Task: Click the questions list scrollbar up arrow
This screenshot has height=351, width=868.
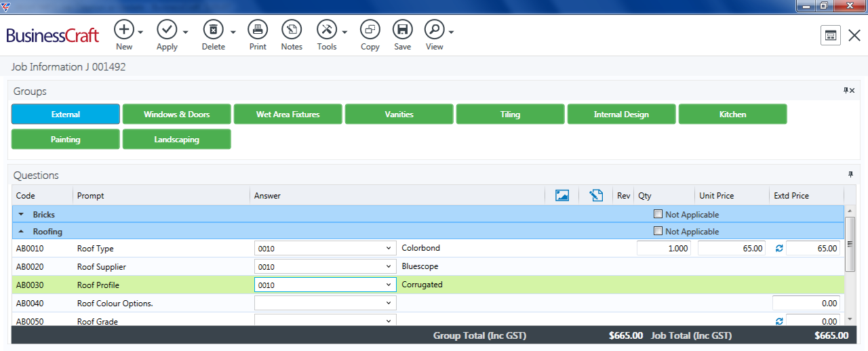Action: [x=850, y=211]
